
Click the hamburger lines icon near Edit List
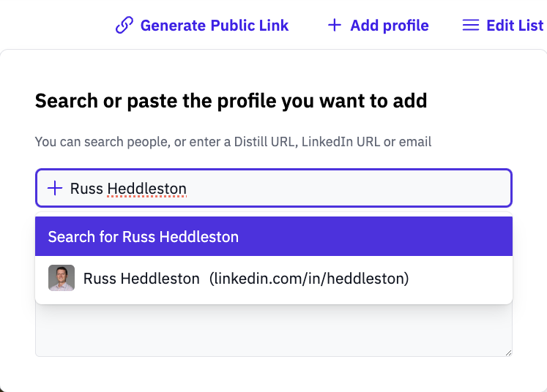[x=471, y=25]
